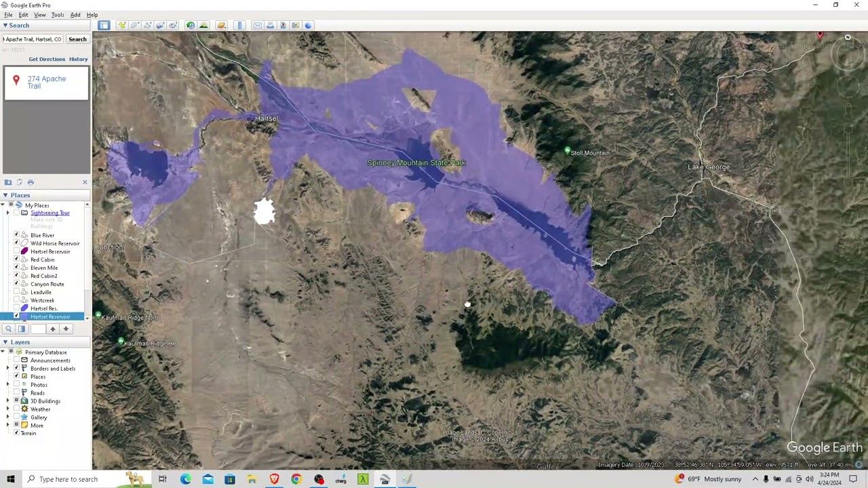Click the red pin for 274 Apache Trail
The image size is (868, 488).
coord(16,80)
